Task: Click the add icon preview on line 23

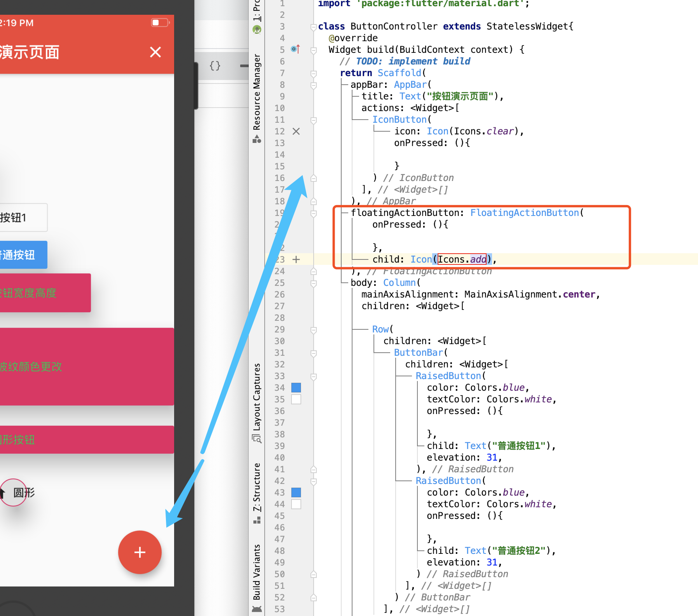Action: 296,259
